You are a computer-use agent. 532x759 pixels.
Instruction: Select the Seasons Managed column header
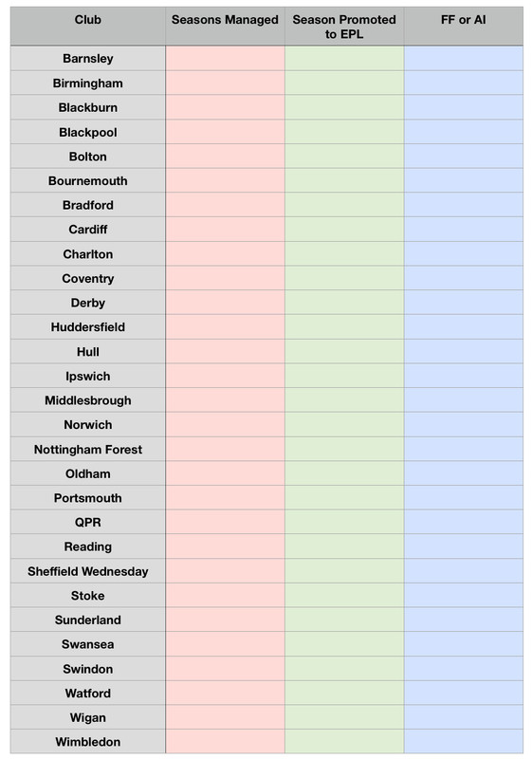[225, 27]
